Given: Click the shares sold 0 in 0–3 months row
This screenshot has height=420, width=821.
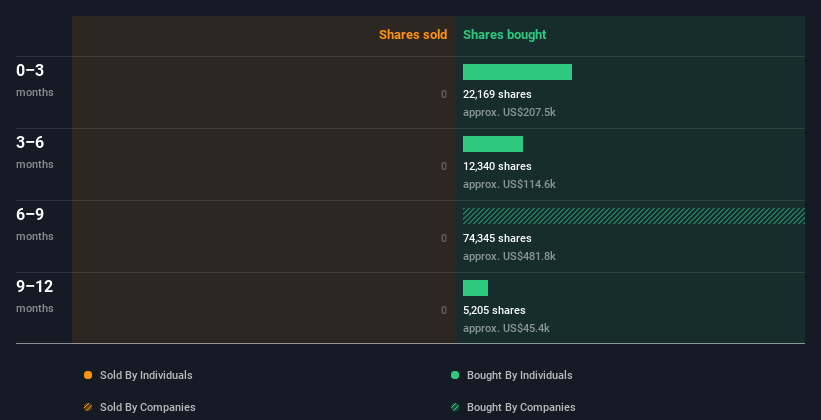Looking at the screenshot, I should pos(444,94).
